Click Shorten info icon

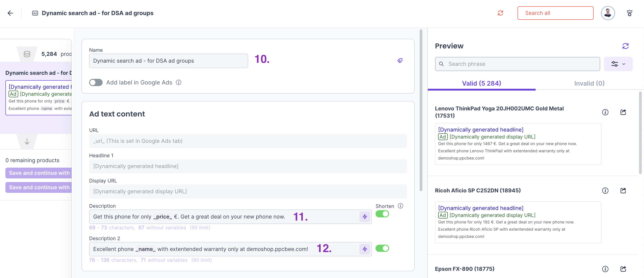401,206
